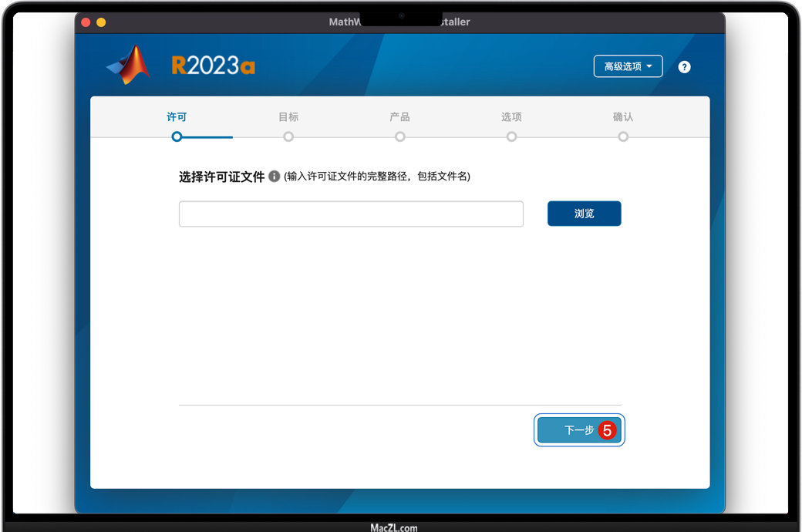Click the step circle under 产品

[x=399, y=136]
